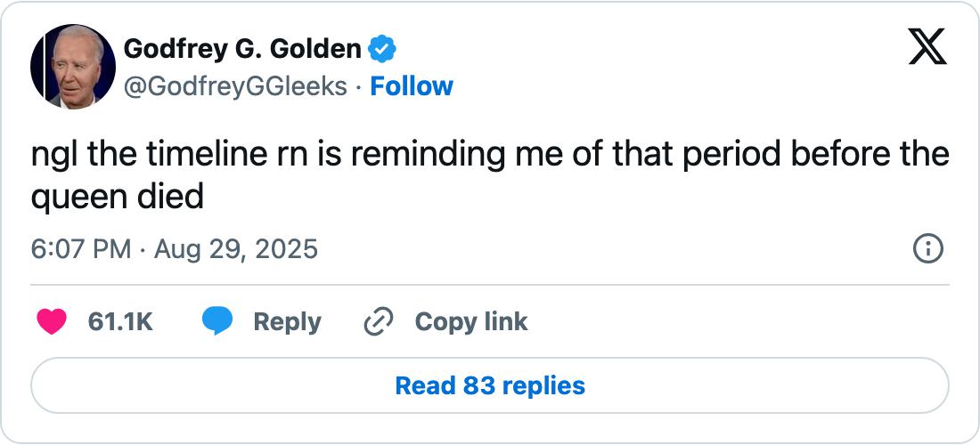Open Godfrey G. Golden's profile picture
The width and height of the screenshot is (980, 445).
click(x=73, y=67)
